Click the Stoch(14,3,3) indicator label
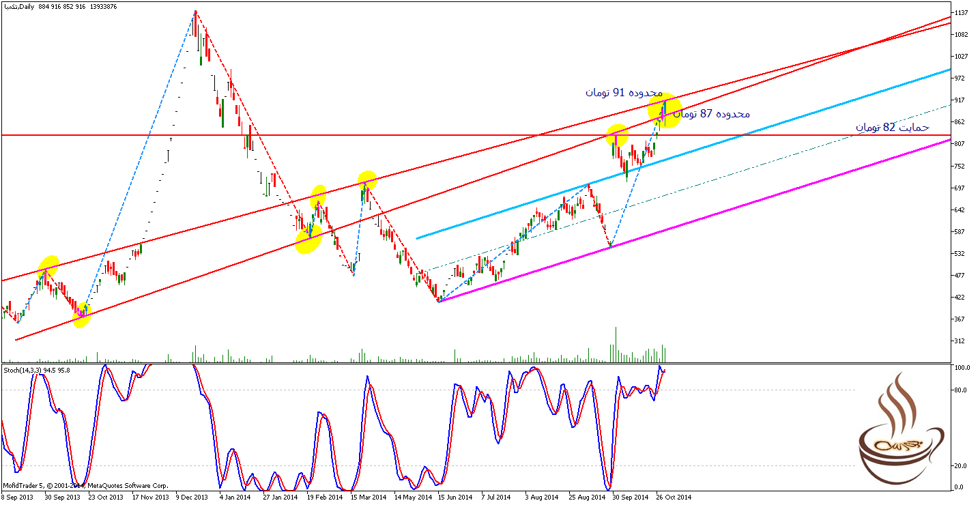Screen dimensions: 980x505 (x=37, y=371)
